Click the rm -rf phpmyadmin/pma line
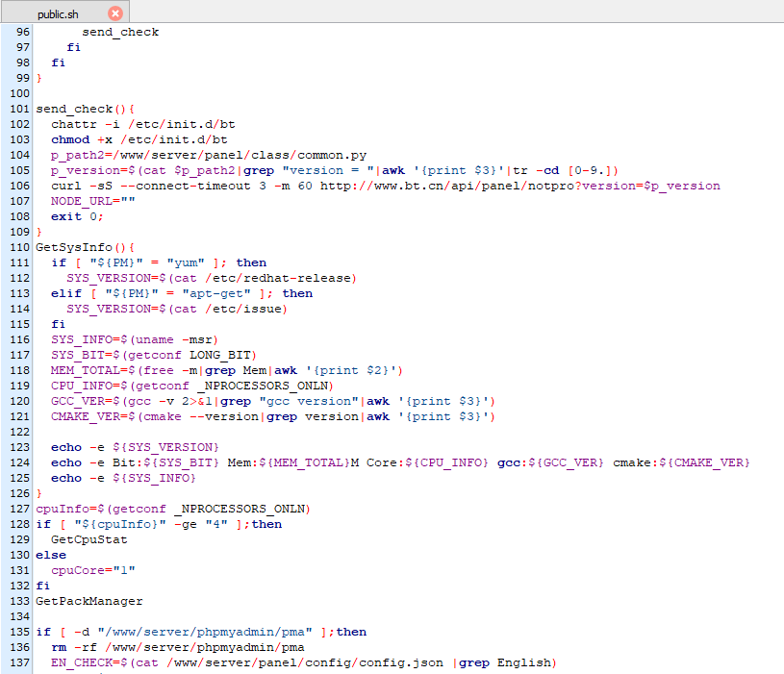 (178, 647)
